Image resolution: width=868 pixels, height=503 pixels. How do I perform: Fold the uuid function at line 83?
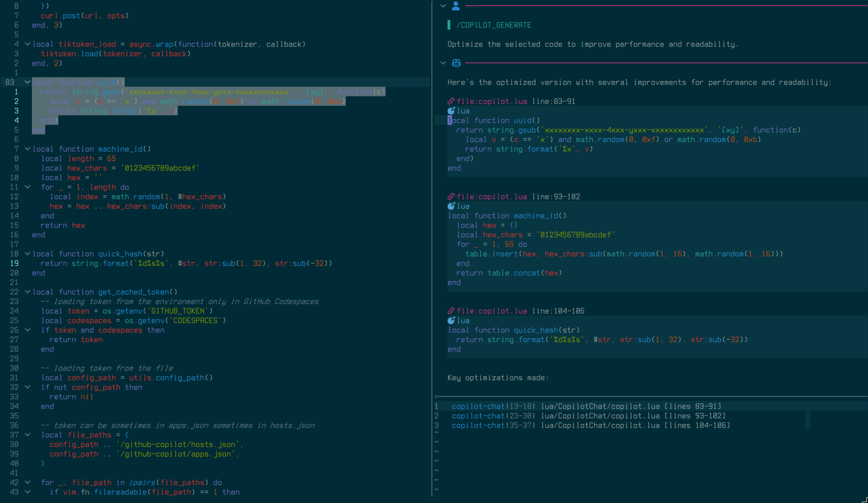(27, 82)
